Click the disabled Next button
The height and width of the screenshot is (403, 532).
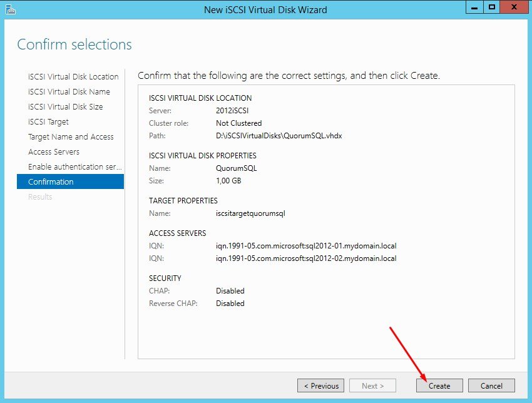point(373,385)
